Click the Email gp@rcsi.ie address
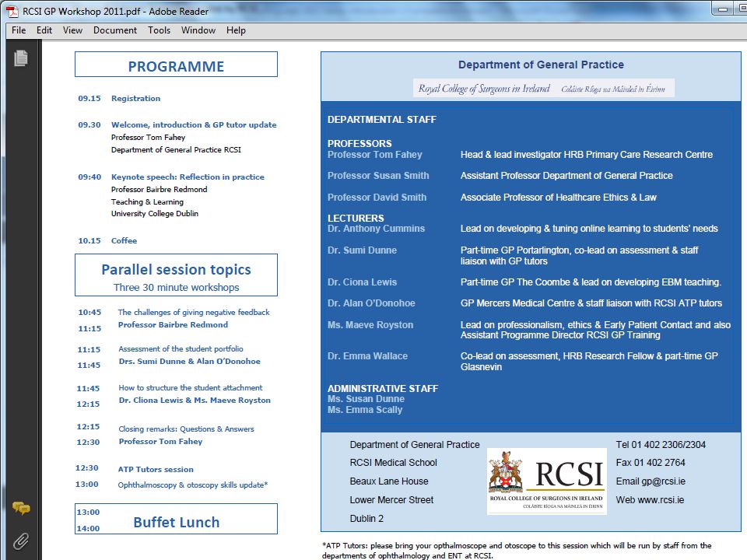 (651, 481)
